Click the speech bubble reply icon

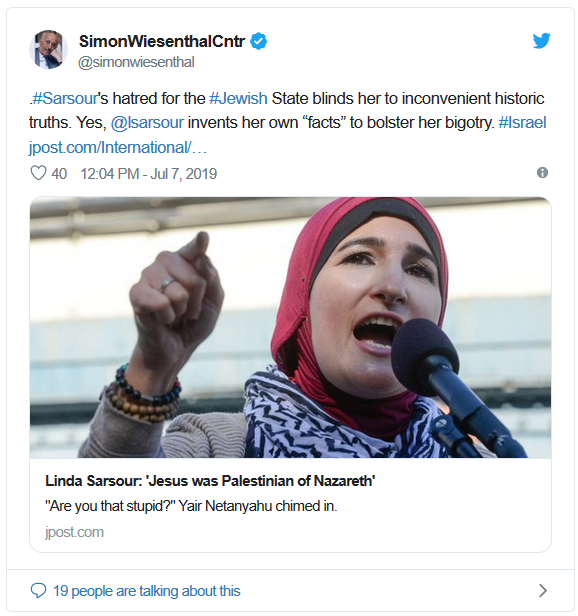(38, 590)
